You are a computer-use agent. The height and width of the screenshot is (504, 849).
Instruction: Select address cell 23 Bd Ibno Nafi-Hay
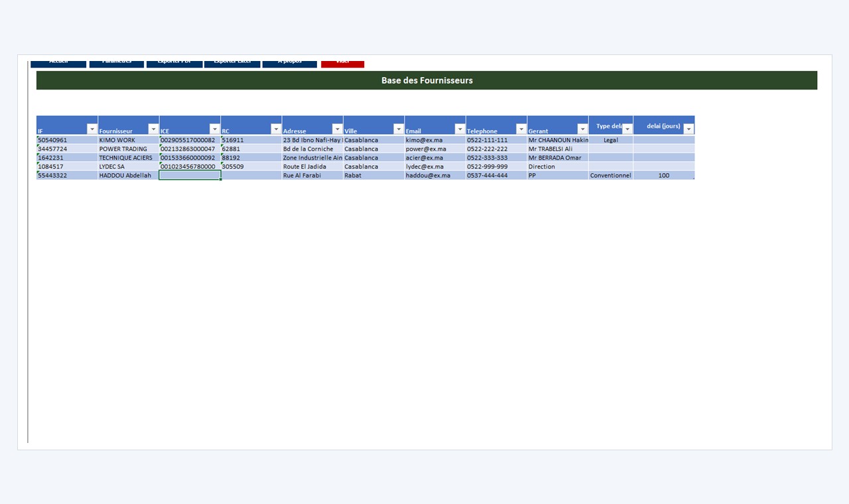click(x=312, y=140)
